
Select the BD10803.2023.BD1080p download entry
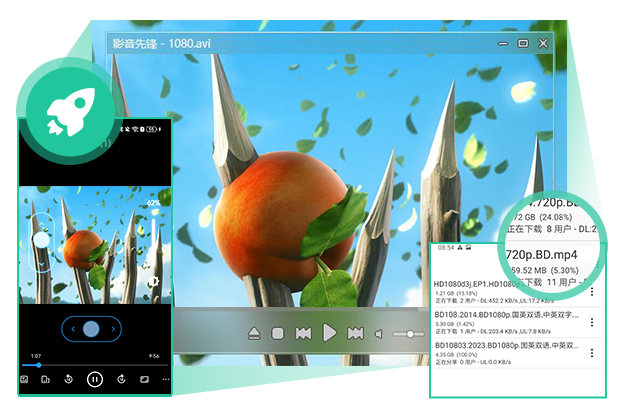tap(516, 353)
